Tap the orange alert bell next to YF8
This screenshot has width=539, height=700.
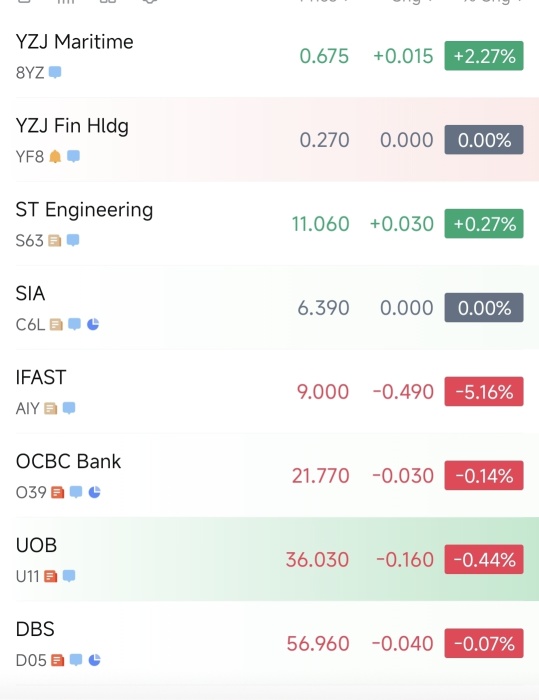55,156
